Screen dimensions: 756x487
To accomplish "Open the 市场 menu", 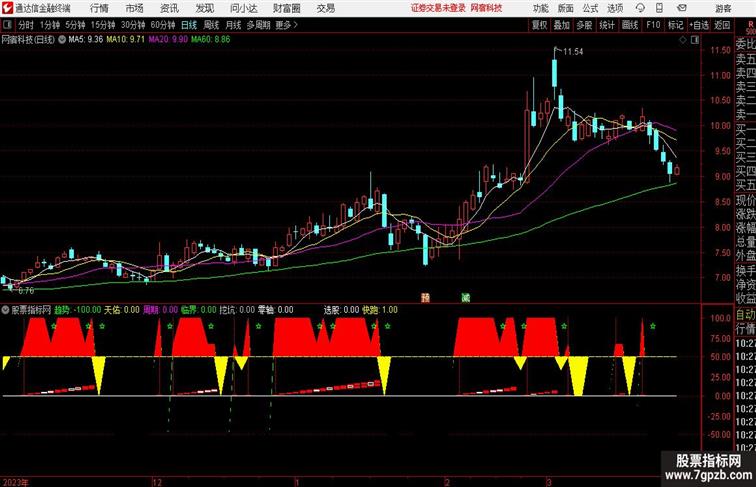I will click(x=135, y=8).
